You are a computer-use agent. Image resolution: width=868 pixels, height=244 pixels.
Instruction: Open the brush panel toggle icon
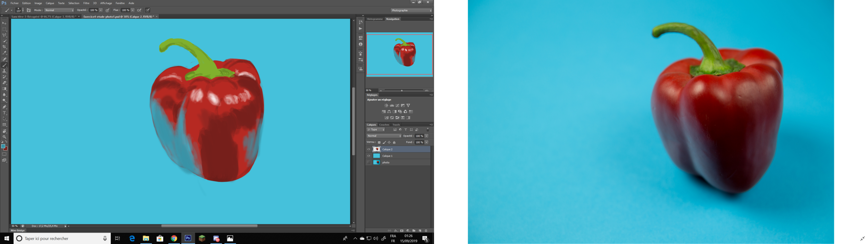(29, 10)
